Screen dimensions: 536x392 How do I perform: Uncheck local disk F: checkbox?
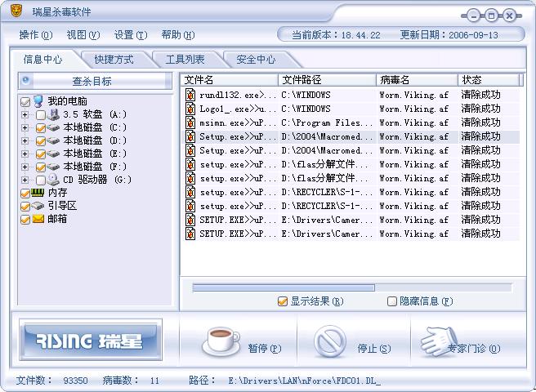(40, 167)
